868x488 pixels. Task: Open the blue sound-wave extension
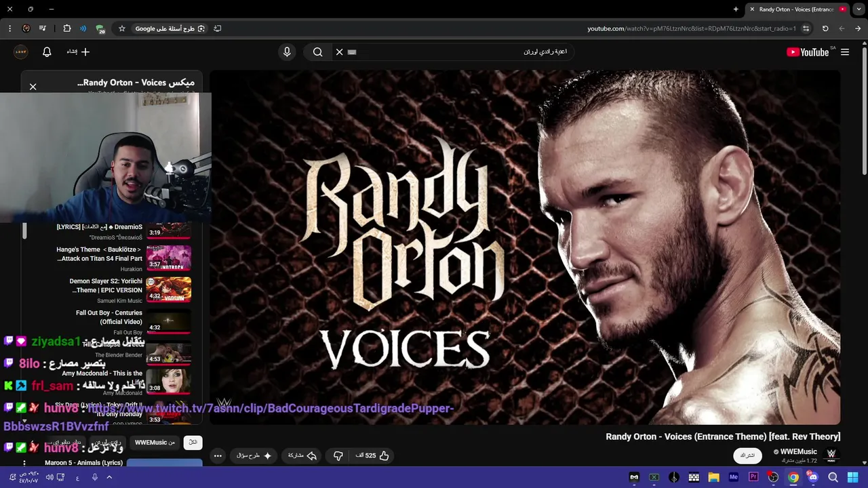[x=83, y=28]
